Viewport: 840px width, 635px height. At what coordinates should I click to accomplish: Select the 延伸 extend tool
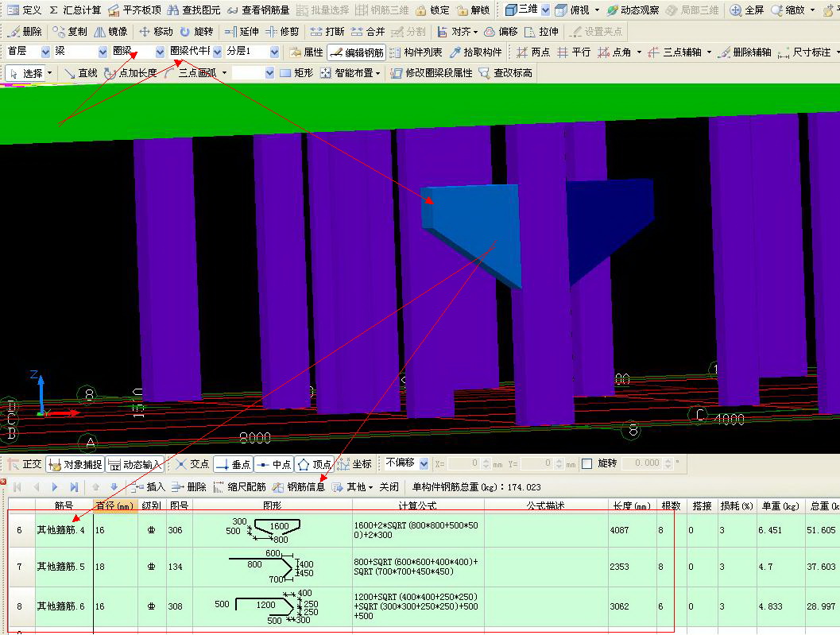(242, 32)
